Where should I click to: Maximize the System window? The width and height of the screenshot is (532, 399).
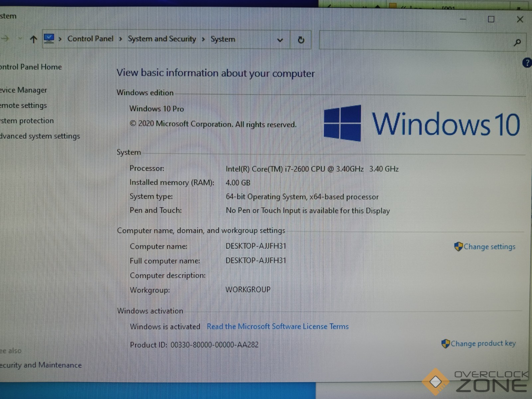click(x=491, y=19)
